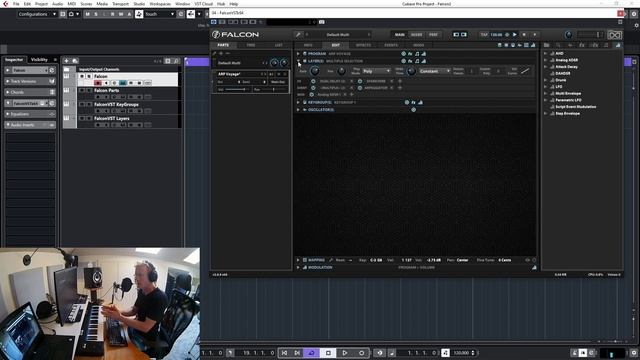The height and width of the screenshot is (360, 640).
Task: Click the piano icon of Falcon Parts track
Action: coord(66,91)
